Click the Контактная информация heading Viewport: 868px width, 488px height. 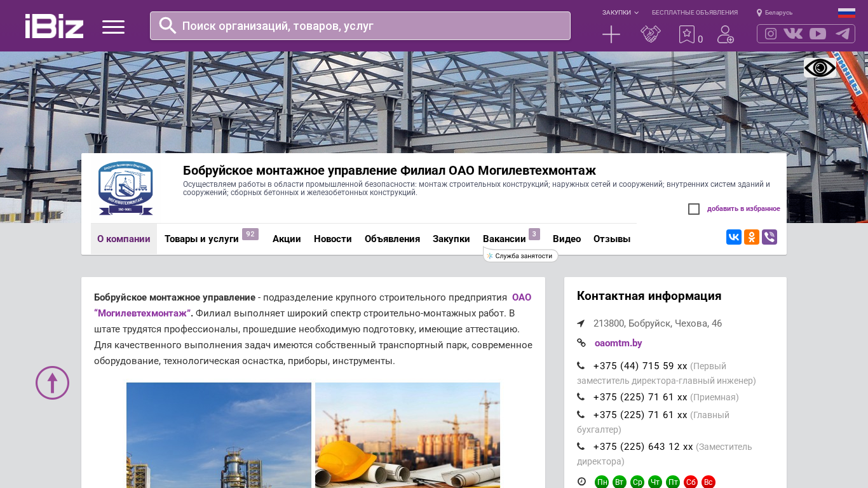tap(649, 296)
